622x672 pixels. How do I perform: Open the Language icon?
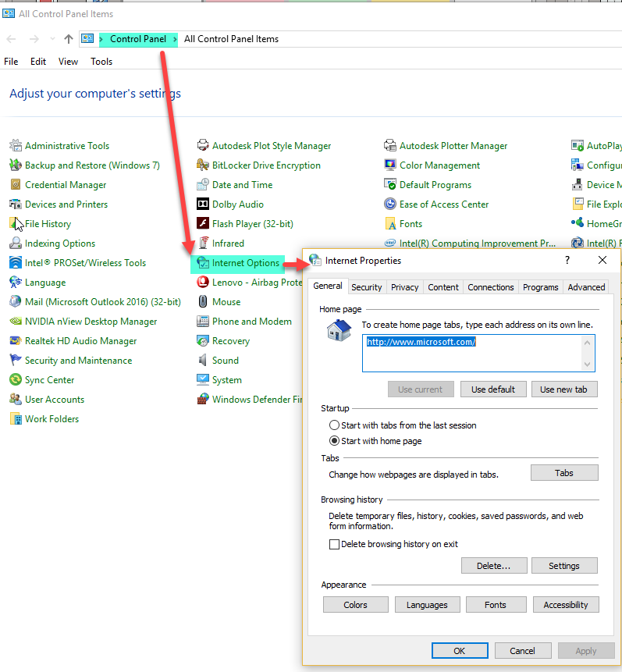pyautogui.click(x=16, y=282)
